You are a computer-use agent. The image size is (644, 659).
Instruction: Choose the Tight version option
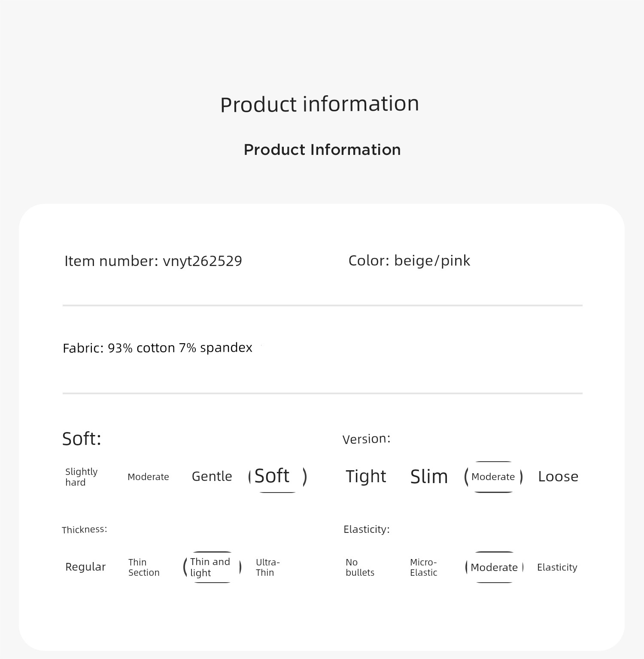point(366,477)
